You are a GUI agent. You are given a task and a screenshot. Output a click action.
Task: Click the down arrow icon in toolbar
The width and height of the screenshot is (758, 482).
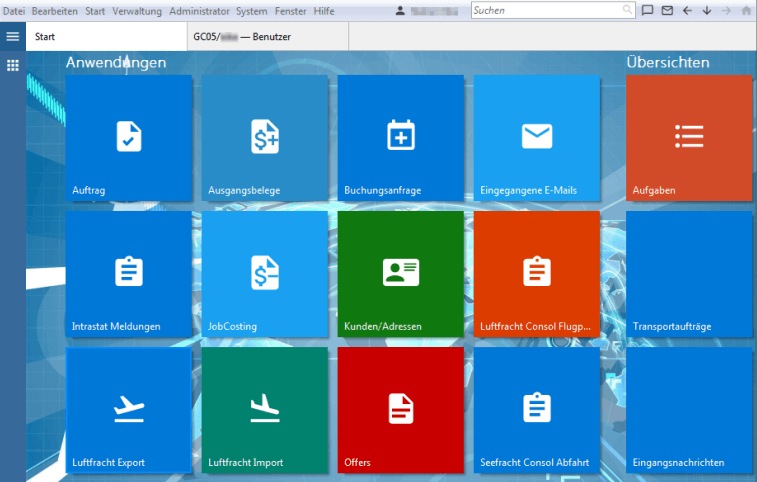[x=706, y=10]
